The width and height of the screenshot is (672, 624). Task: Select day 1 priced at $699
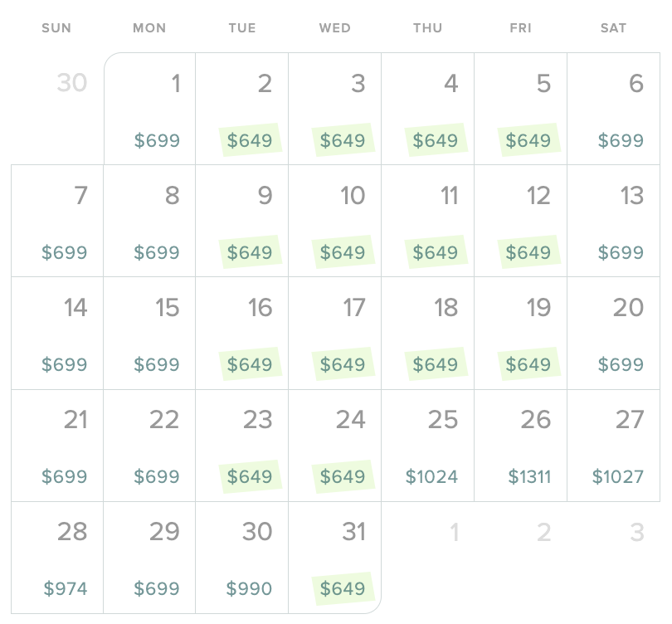click(x=150, y=110)
